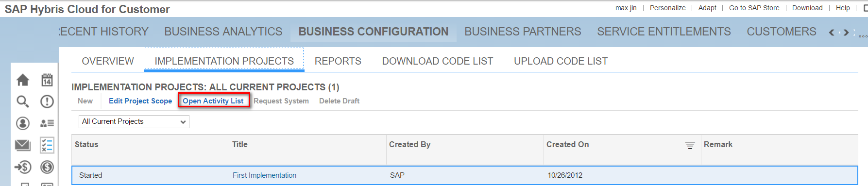The width and height of the screenshot is (868, 186).
Task: Show previous work centers with left chevron
Action: 832,33
